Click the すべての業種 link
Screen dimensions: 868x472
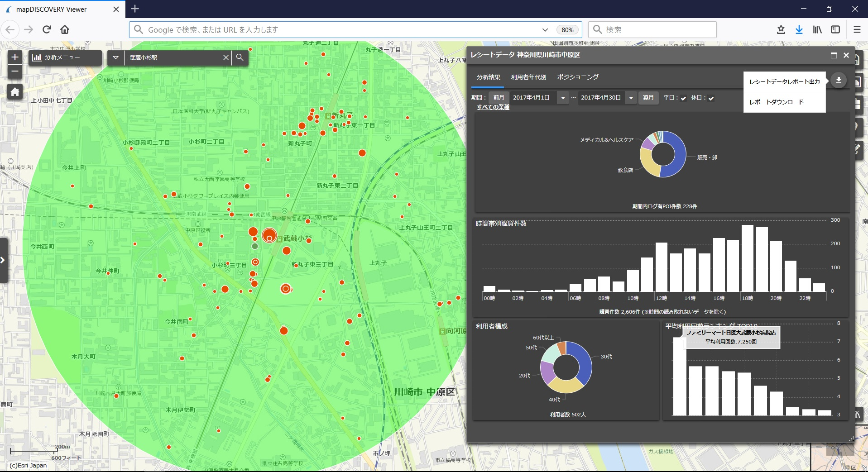point(493,107)
